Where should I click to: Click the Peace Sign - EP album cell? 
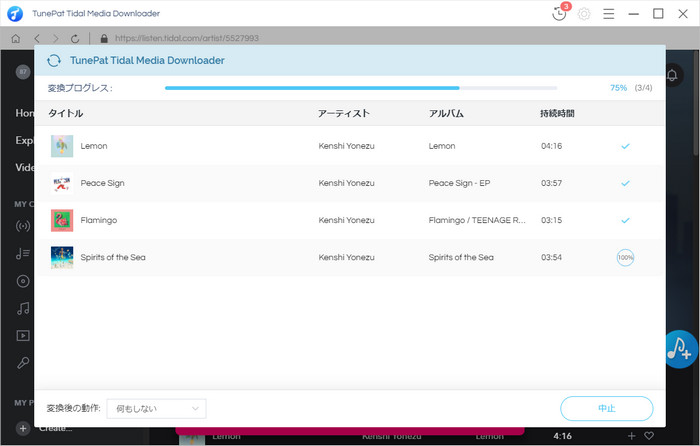pyautogui.click(x=459, y=183)
